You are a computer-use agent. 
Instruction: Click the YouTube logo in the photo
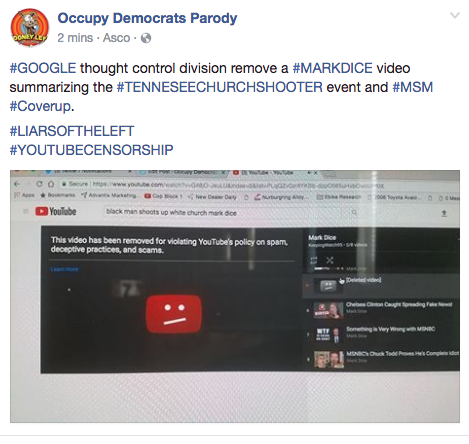(56, 211)
